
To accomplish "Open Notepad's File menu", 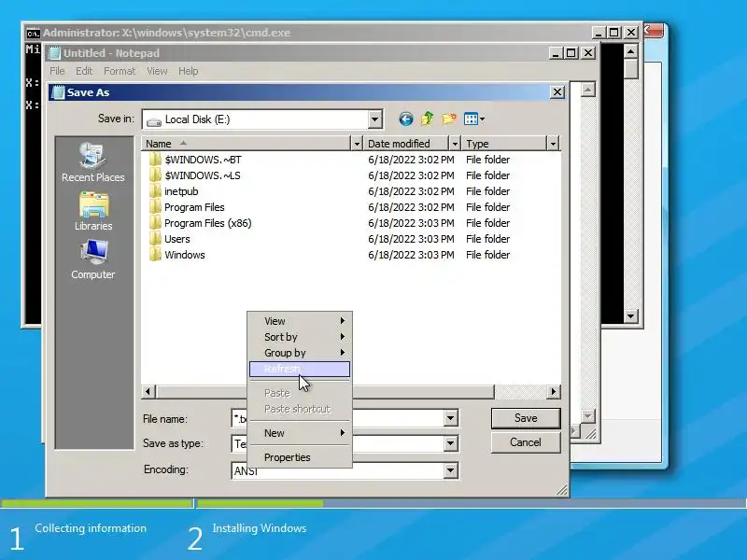I will 57,71.
